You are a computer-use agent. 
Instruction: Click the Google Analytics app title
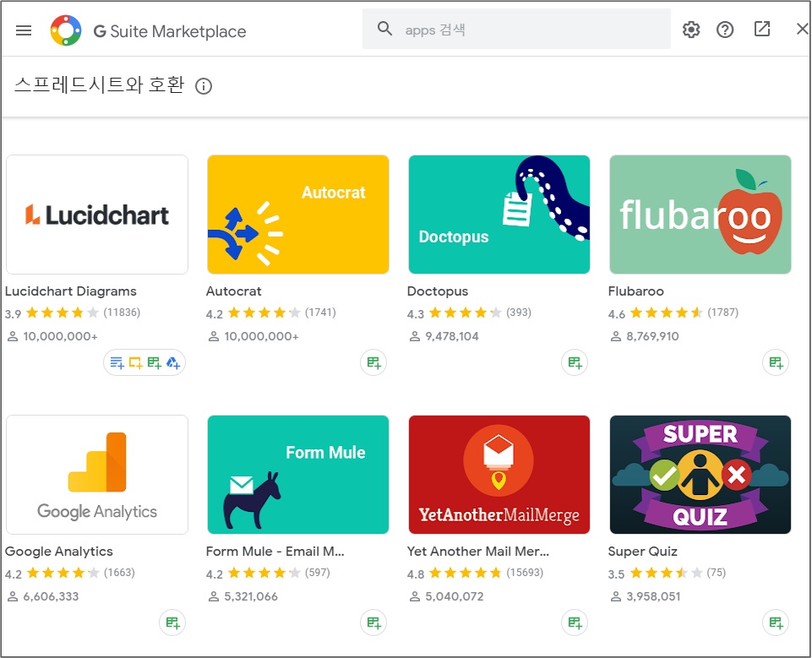point(59,552)
